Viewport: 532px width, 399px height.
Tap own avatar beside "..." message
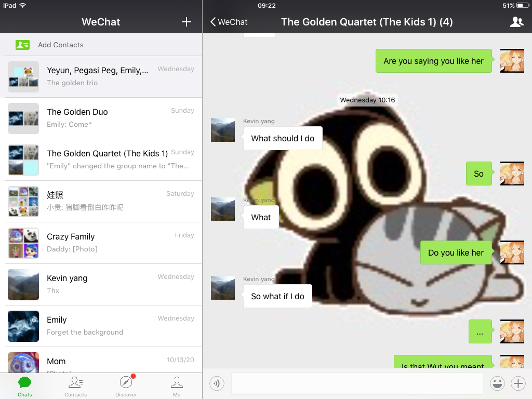coord(512,331)
